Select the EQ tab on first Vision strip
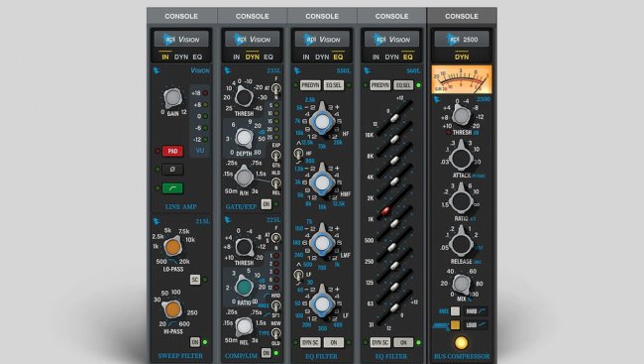The image size is (644, 364). click(x=197, y=57)
